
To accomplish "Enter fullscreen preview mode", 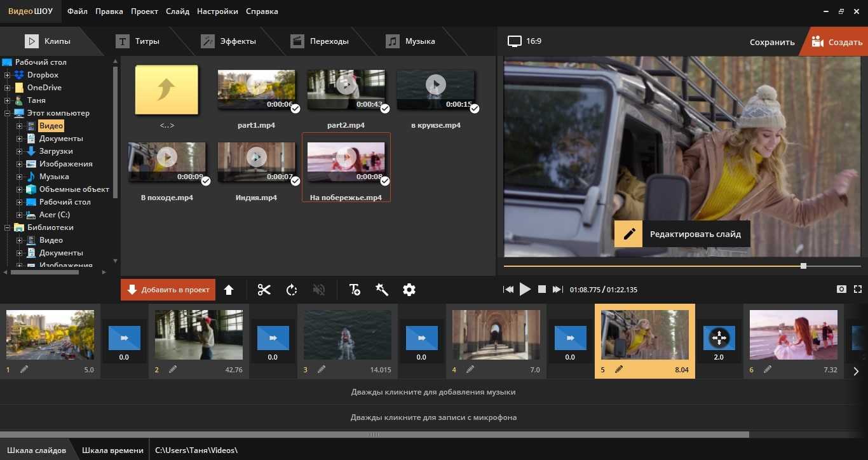I will (x=857, y=289).
